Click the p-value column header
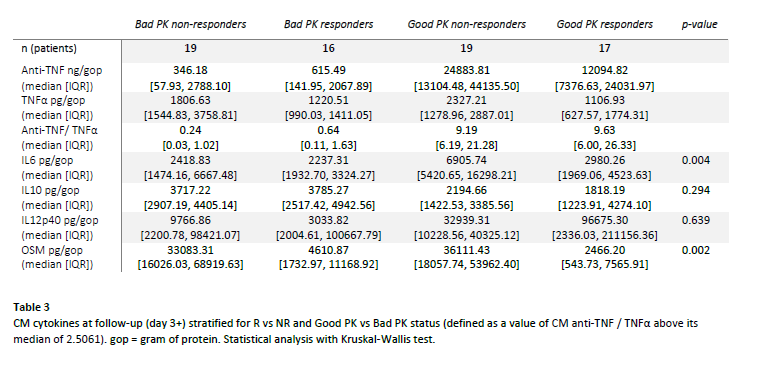Viewport: 771px width, 368px height. (699, 24)
